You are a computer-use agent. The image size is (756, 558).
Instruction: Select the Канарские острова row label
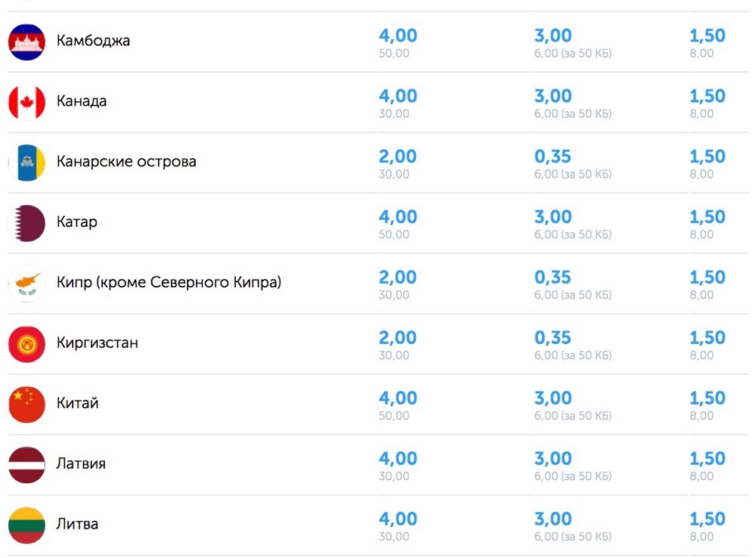point(126,161)
